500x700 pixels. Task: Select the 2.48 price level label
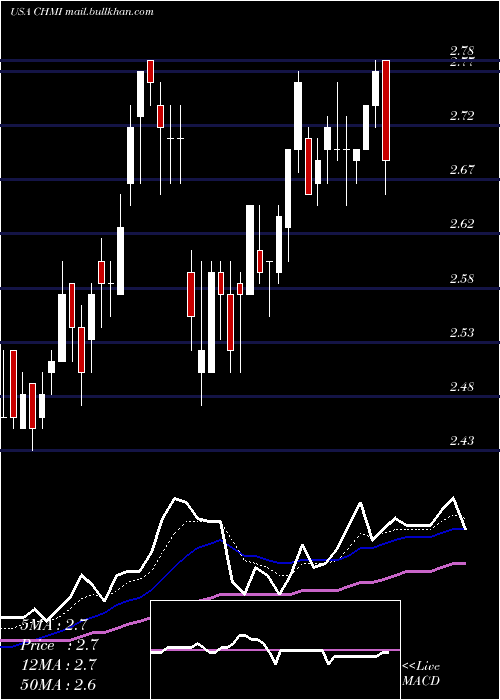pos(462,387)
